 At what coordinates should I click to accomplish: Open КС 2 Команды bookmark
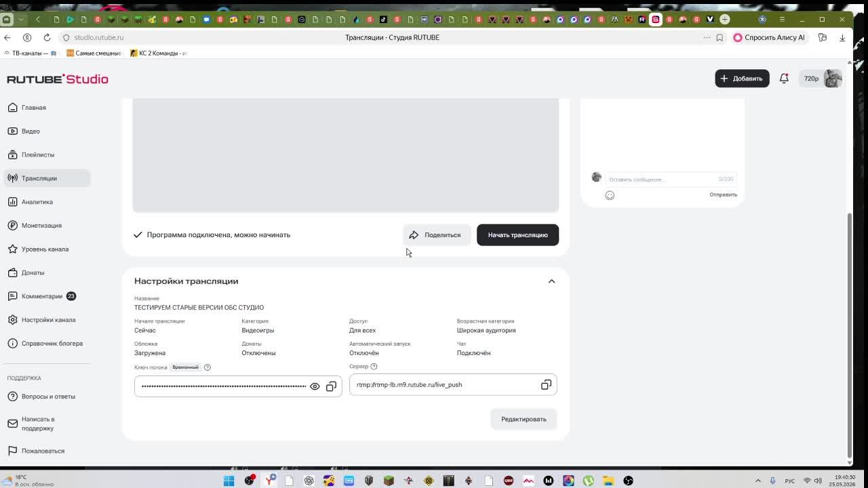158,53
